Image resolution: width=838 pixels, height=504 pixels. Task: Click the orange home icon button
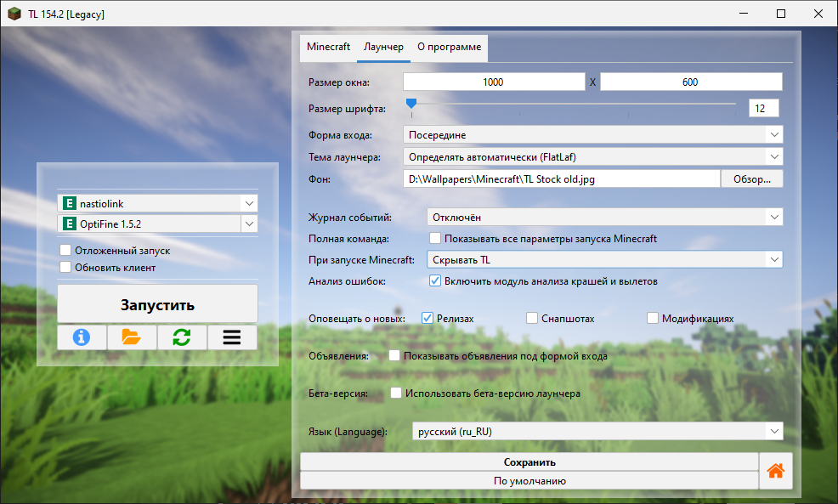click(x=775, y=471)
